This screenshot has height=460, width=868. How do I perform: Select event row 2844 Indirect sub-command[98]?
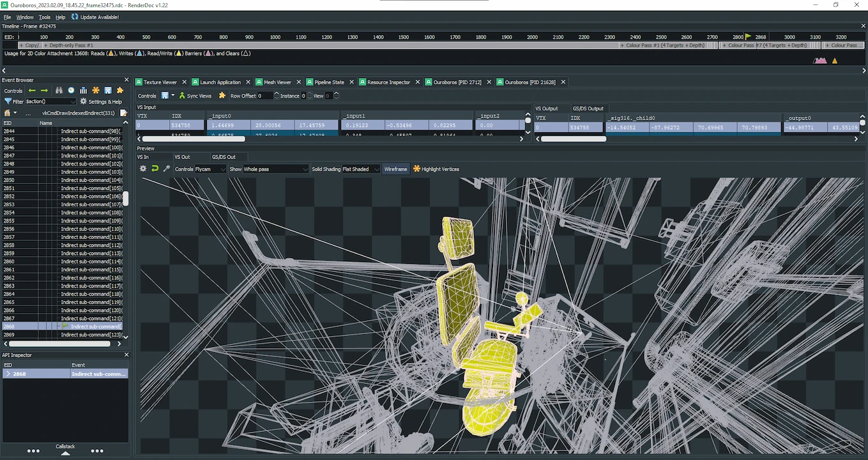tap(63, 131)
